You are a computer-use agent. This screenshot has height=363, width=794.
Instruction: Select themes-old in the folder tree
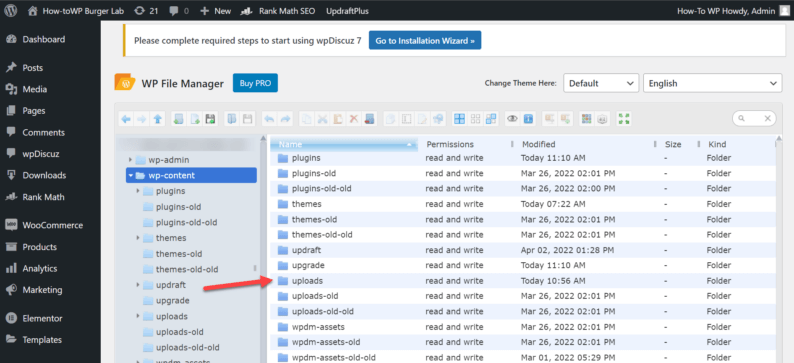point(179,254)
